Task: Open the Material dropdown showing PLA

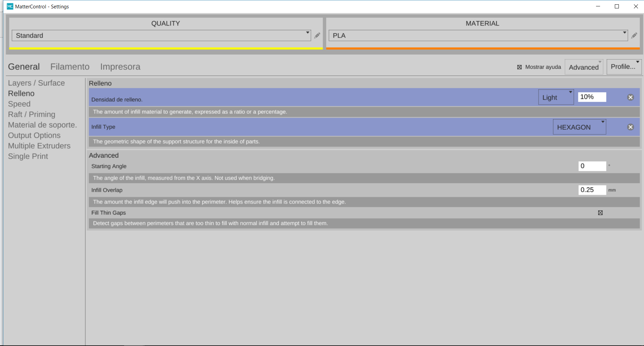Action: tap(478, 36)
